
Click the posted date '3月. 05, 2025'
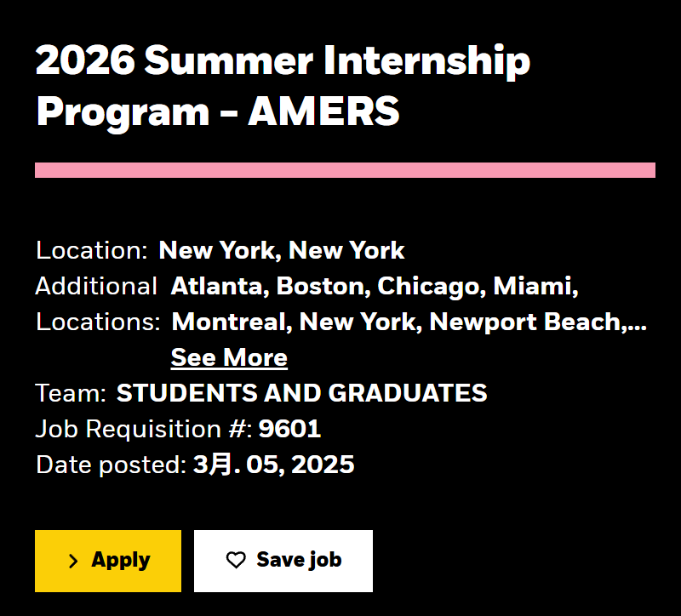tap(273, 465)
